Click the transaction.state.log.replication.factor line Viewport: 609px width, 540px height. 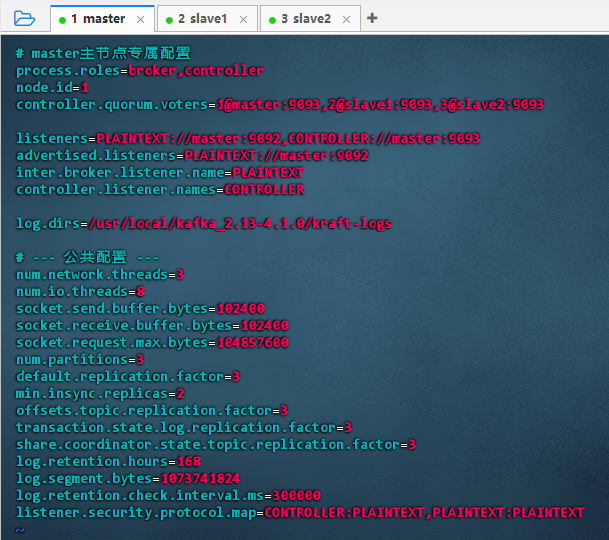184,428
